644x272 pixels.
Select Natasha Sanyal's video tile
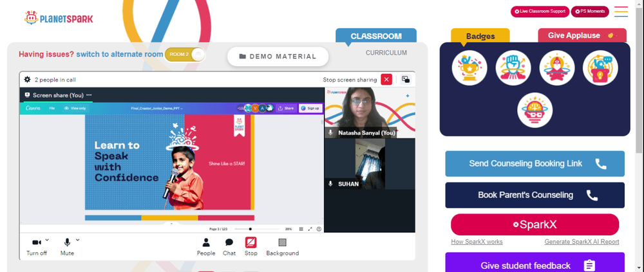tap(370, 113)
